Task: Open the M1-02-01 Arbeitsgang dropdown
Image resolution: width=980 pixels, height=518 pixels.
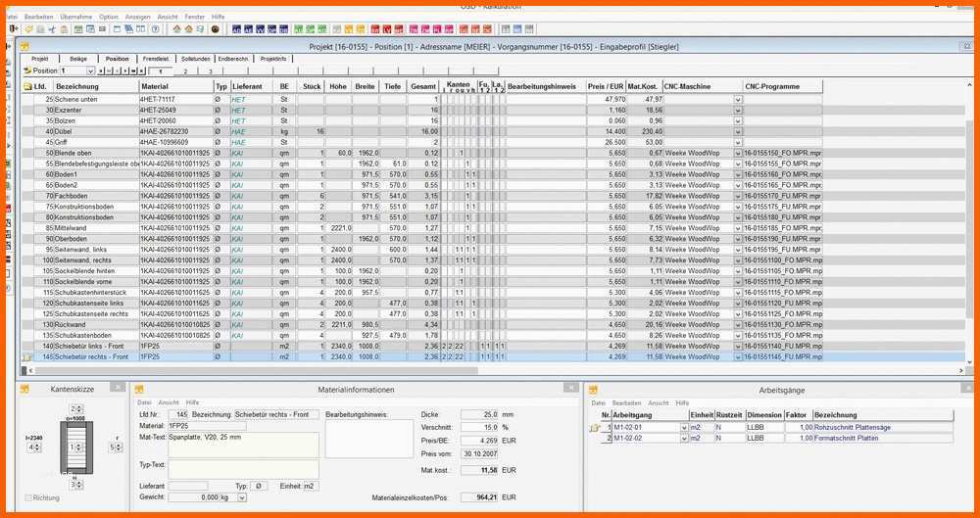Action: 684,427
